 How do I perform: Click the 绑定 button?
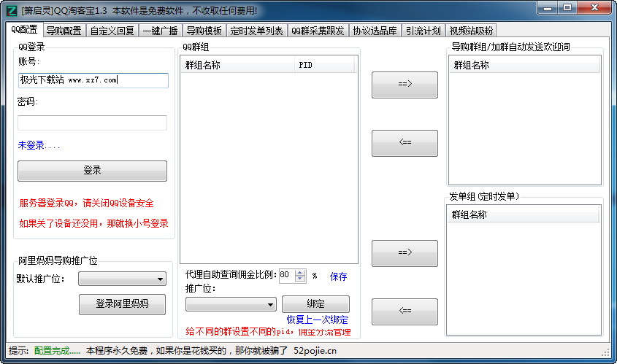(315, 304)
